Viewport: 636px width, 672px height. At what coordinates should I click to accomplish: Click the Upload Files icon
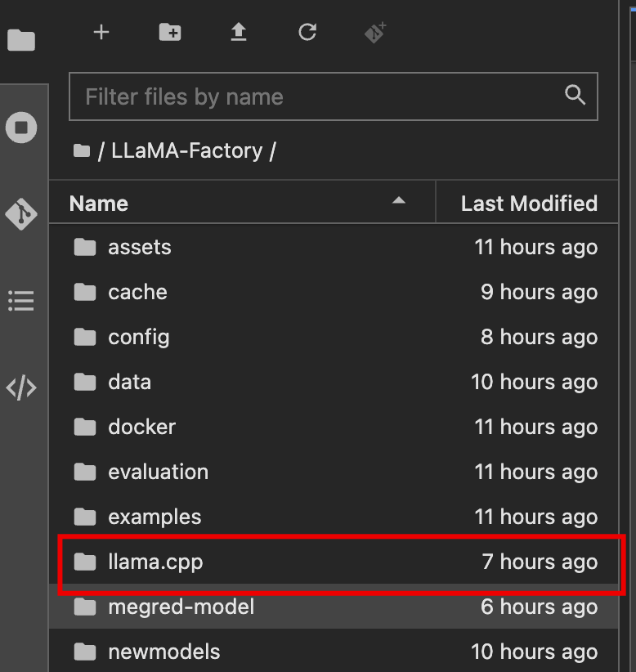coord(238,33)
